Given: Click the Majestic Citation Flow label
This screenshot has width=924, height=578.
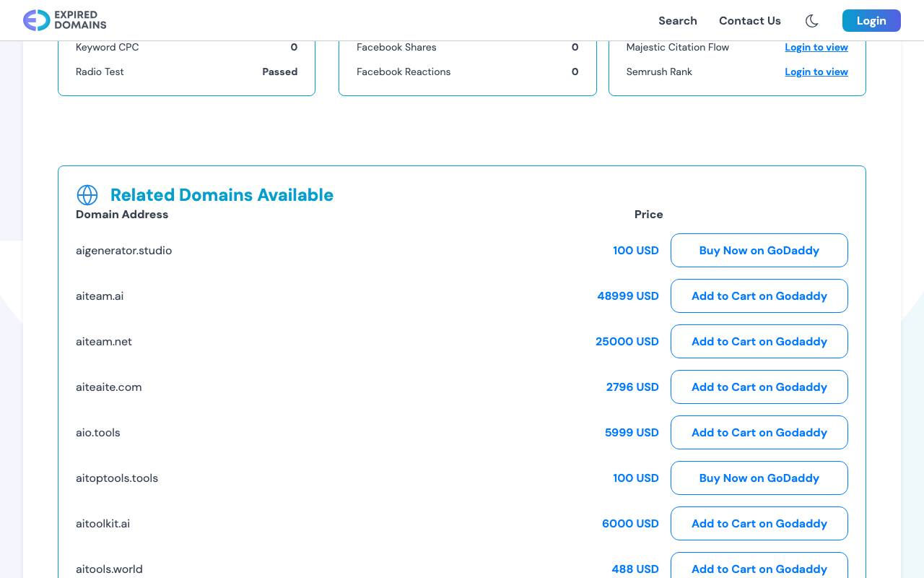Looking at the screenshot, I should pyautogui.click(x=678, y=47).
